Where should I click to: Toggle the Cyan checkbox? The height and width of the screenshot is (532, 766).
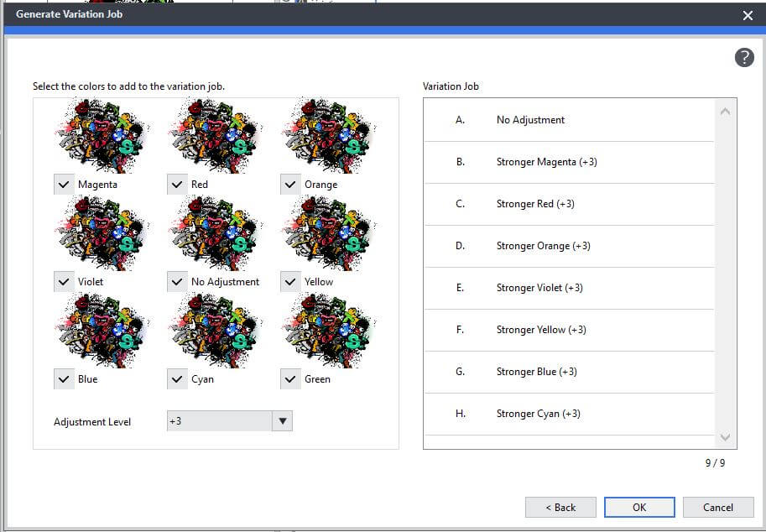click(177, 379)
